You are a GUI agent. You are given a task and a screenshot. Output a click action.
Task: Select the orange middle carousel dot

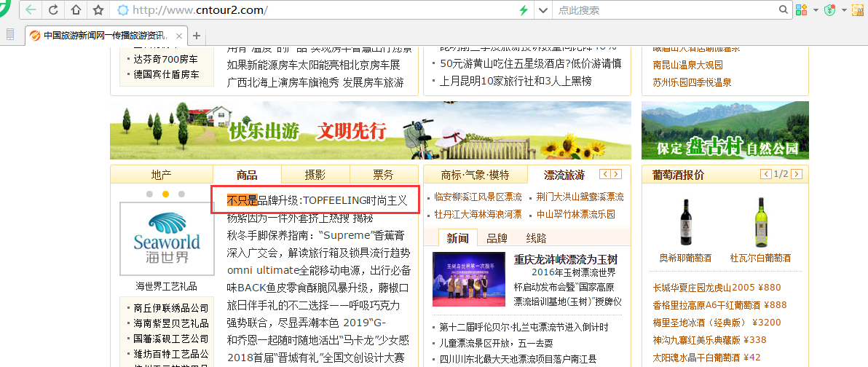tap(165, 194)
